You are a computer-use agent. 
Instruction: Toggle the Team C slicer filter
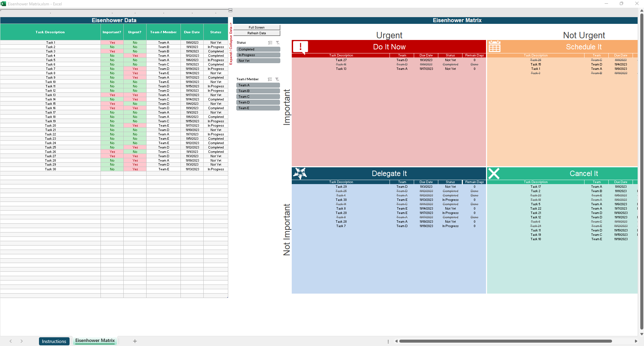click(258, 97)
